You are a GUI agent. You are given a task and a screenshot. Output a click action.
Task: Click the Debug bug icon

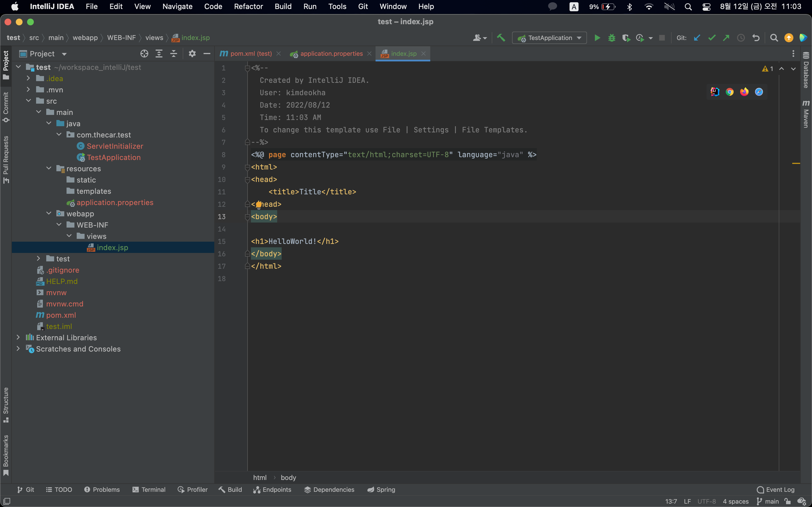pyautogui.click(x=612, y=38)
